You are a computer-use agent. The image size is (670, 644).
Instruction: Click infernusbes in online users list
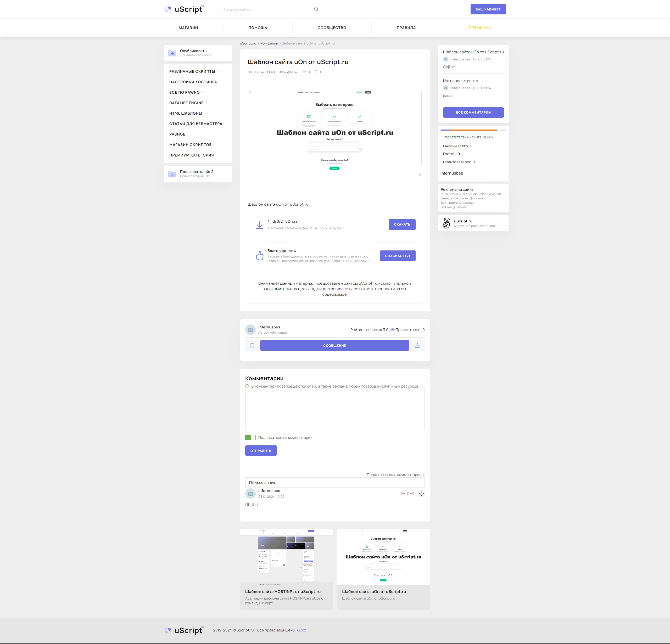(x=451, y=173)
